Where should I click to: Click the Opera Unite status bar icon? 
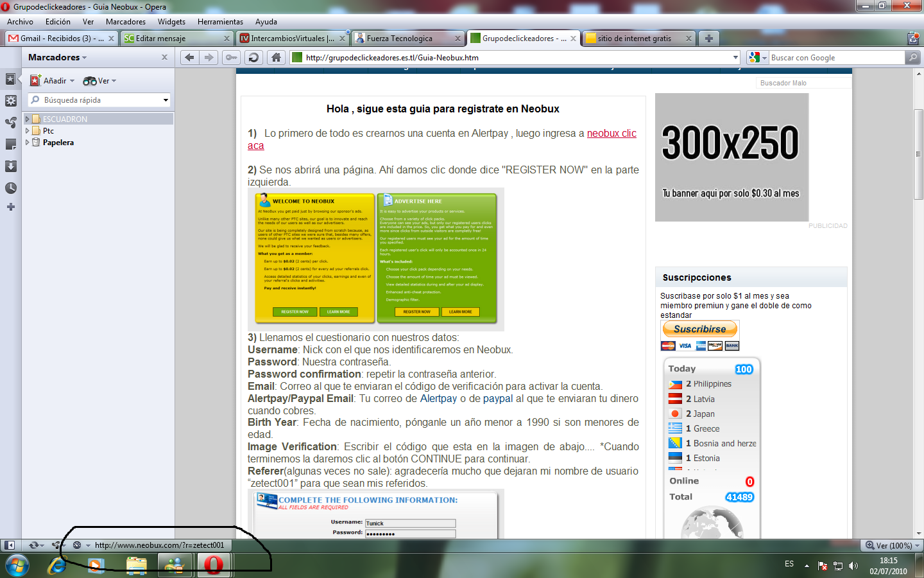click(x=56, y=545)
